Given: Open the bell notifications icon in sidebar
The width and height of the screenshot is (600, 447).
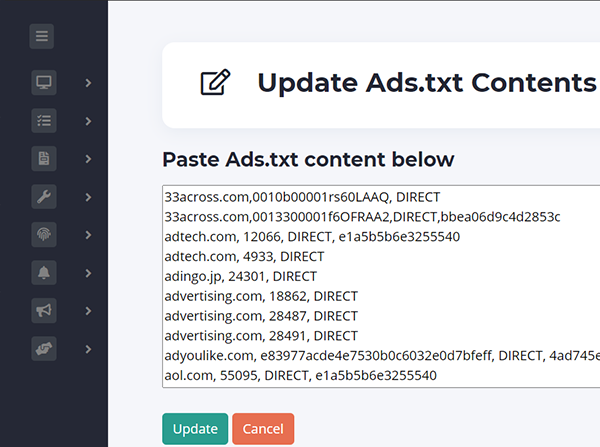Looking at the screenshot, I should coord(44,272).
